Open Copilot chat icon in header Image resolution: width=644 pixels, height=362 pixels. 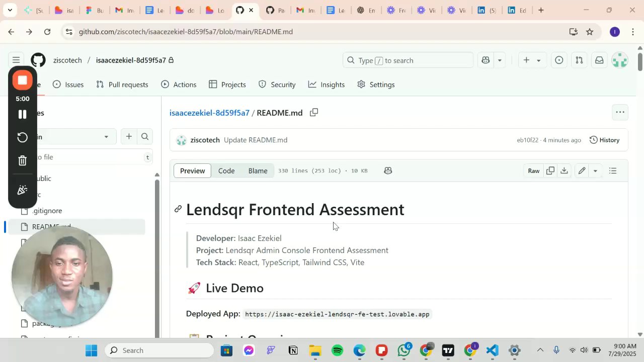pos(486,60)
